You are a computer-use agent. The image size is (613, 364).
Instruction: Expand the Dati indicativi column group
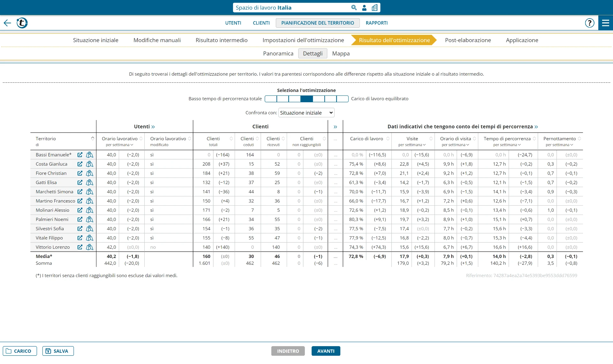click(536, 127)
